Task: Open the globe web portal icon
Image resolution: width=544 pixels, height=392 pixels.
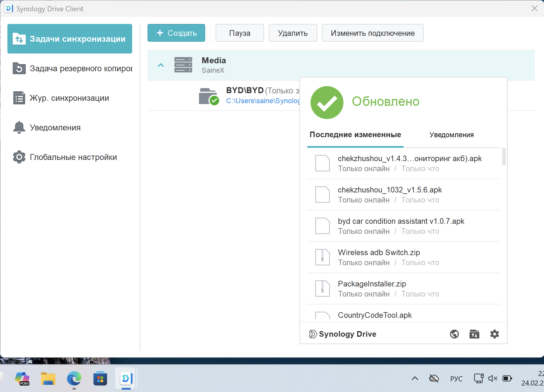Action: (454, 334)
